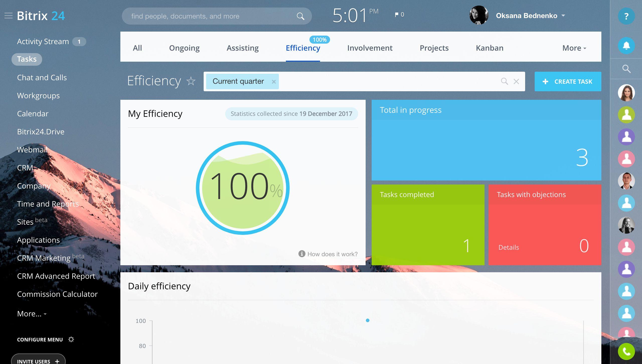Click the find people, documents search field
The image size is (642, 364).
click(211, 16)
